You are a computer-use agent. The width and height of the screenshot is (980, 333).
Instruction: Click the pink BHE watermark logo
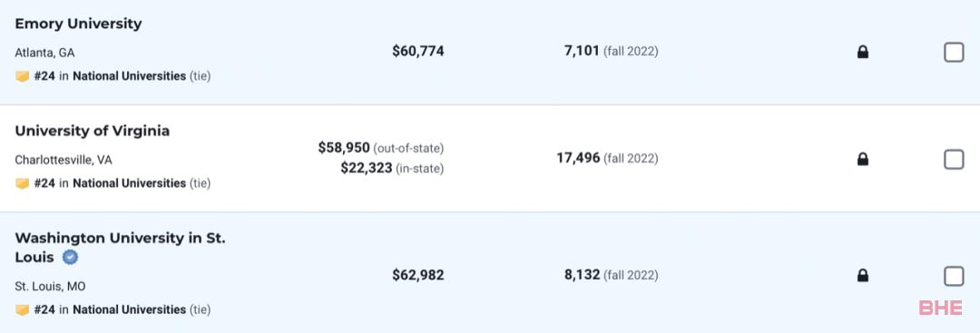click(941, 308)
